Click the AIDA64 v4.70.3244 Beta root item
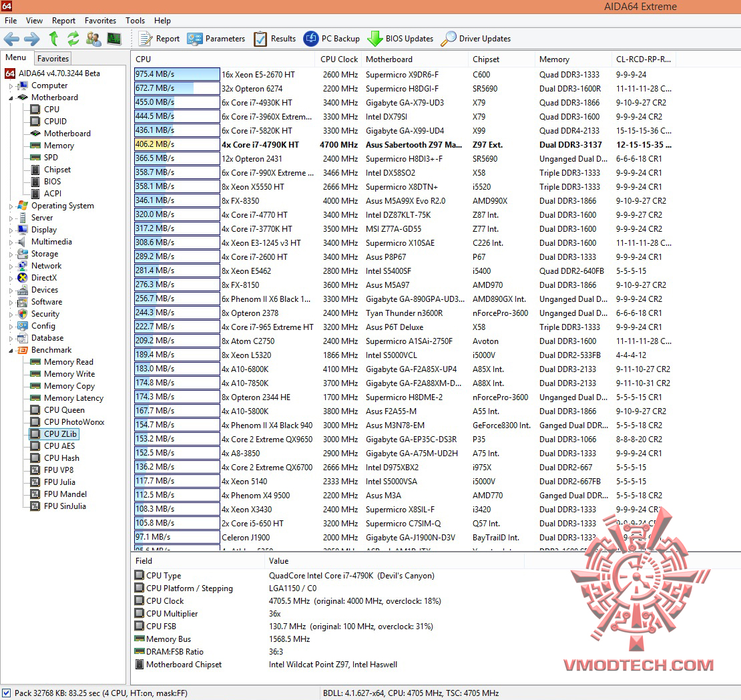 (x=53, y=73)
